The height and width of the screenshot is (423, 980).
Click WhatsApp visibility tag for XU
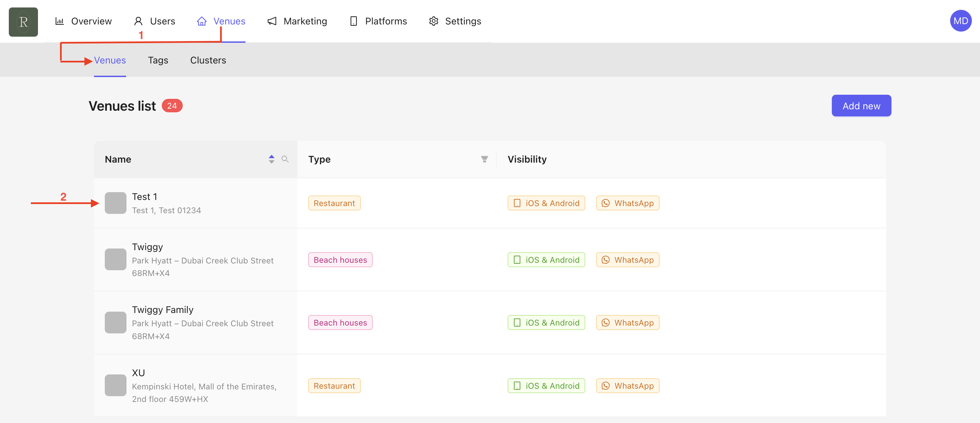(627, 386)
